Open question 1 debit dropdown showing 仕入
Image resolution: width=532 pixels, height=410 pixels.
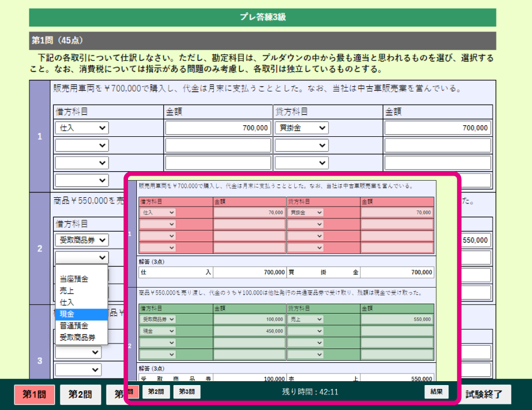(81, 128)
